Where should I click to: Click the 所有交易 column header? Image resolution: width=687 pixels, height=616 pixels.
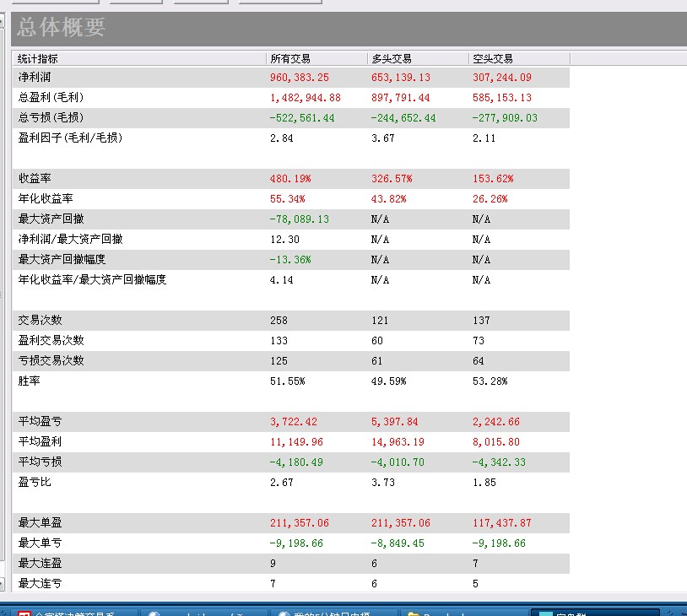click(x=316, y=59)
